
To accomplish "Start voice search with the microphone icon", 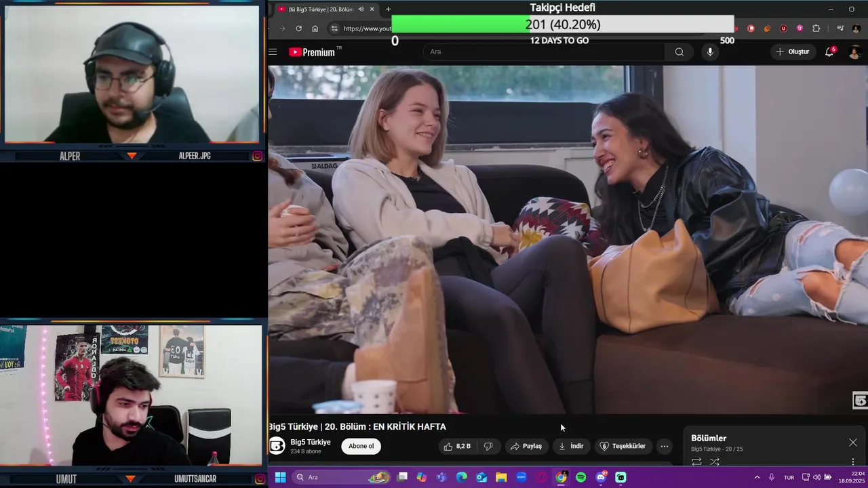I will 710,52.
